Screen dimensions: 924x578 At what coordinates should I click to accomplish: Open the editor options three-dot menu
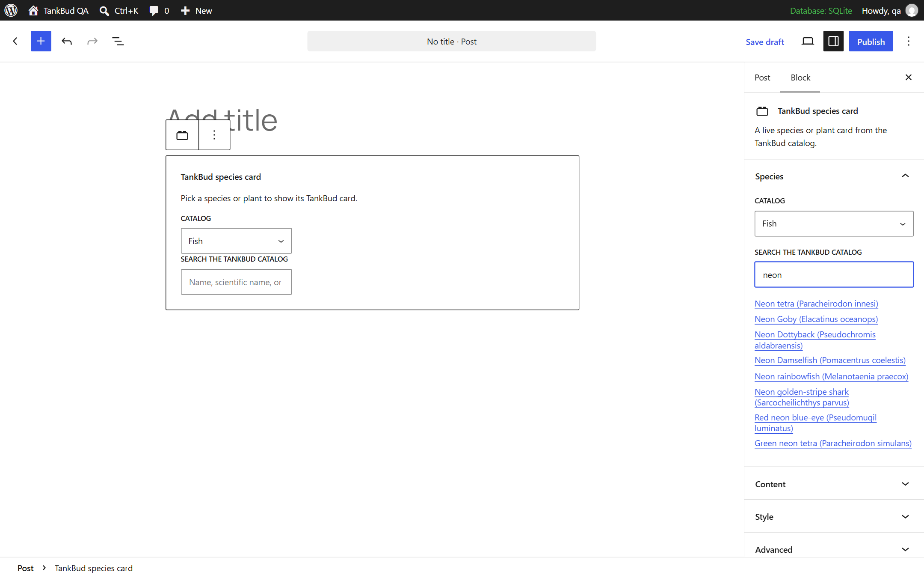[x=909, y=41]
